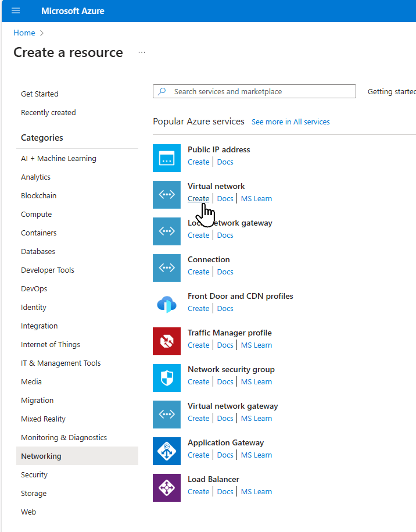
Task: Go to the Home breadcrumb
Action: 24,33
